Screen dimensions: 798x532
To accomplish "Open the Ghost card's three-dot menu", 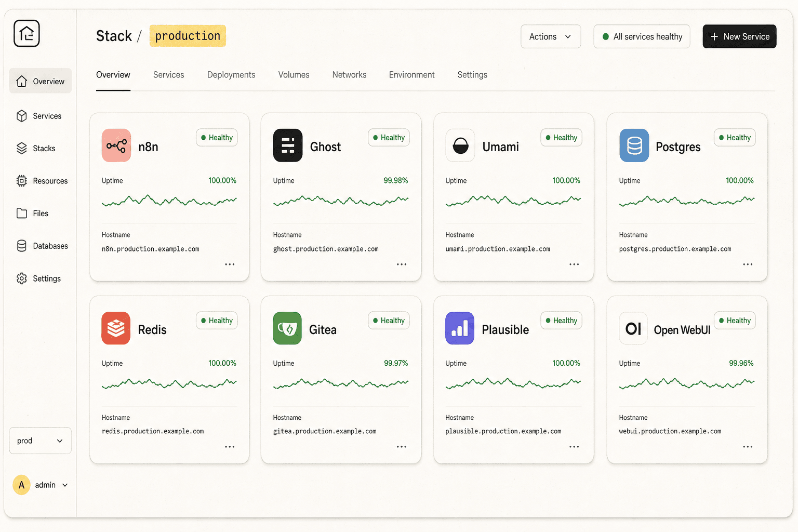I will coord(402,264).
